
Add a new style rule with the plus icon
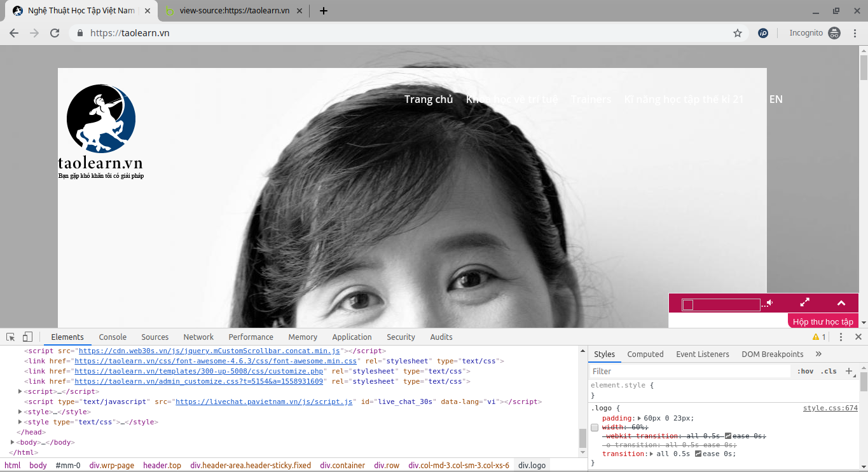(848, 371)
